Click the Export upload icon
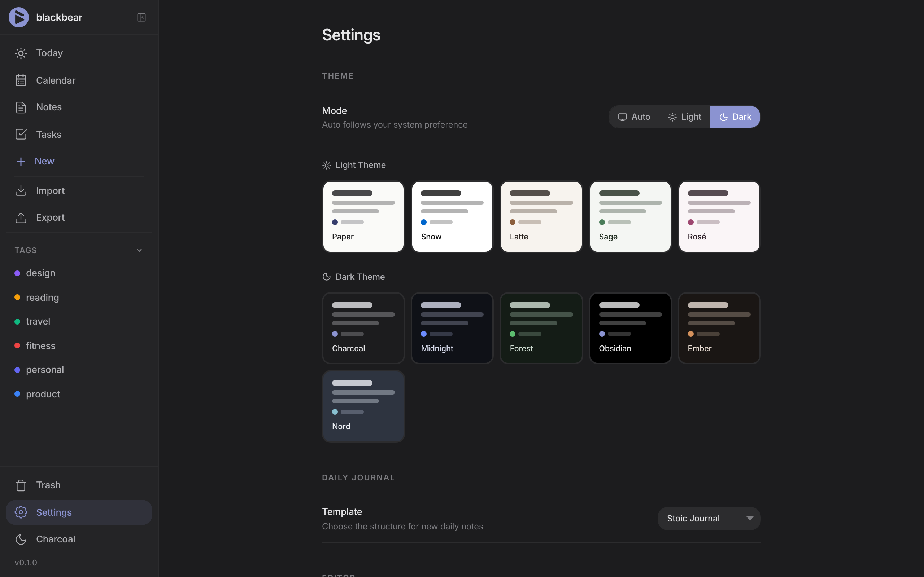The width and height of the screenshot is (924, 577). 21,217
